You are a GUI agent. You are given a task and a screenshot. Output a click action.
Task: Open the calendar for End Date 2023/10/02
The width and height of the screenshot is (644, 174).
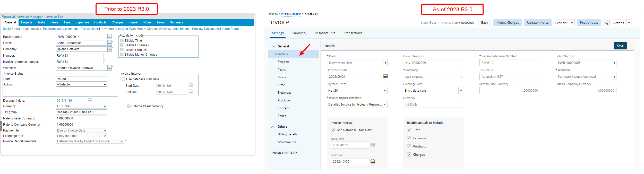tap(373, 161)
